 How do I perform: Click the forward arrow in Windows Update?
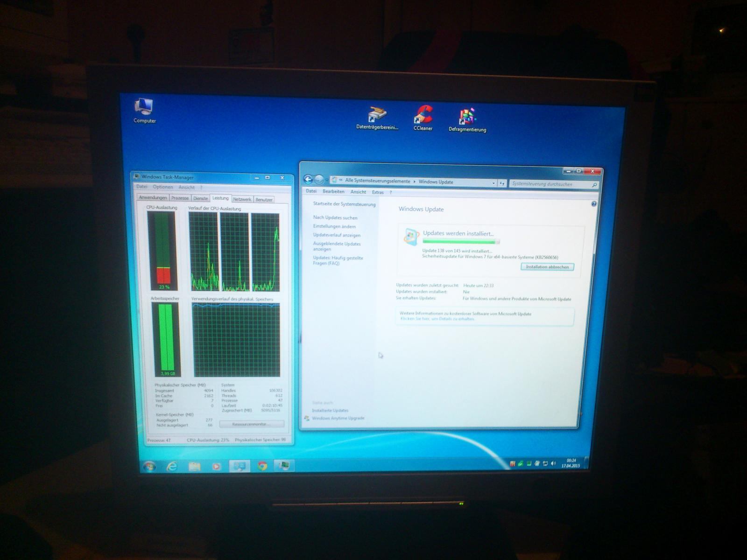click(x=319, y=180)
